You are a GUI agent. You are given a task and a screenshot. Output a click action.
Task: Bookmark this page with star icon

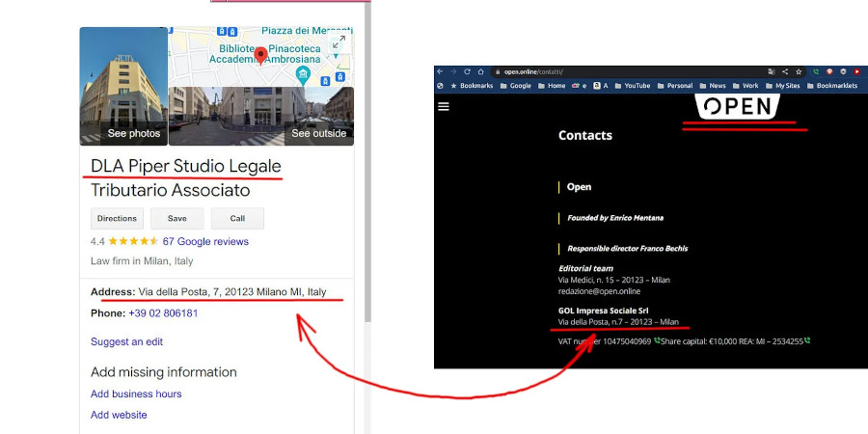tap(799, 72)
